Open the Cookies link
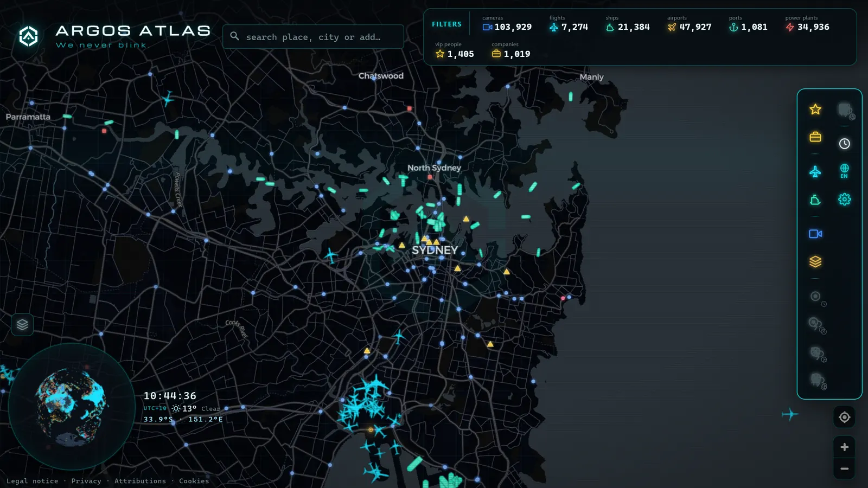Viewport: 868px width, 488px height. point(194,481)
